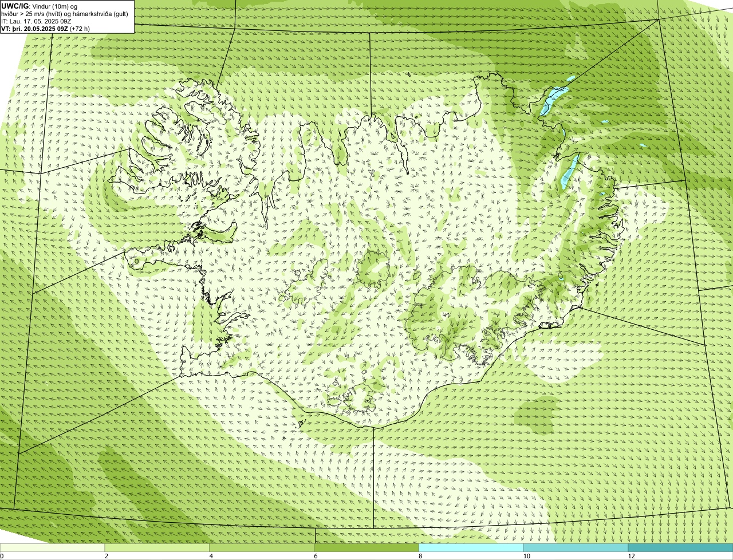The height and width of the screenshot is (560, 733).
Task: Pick the 4–6 m/s green legend swatch
Action: [262, 547]
